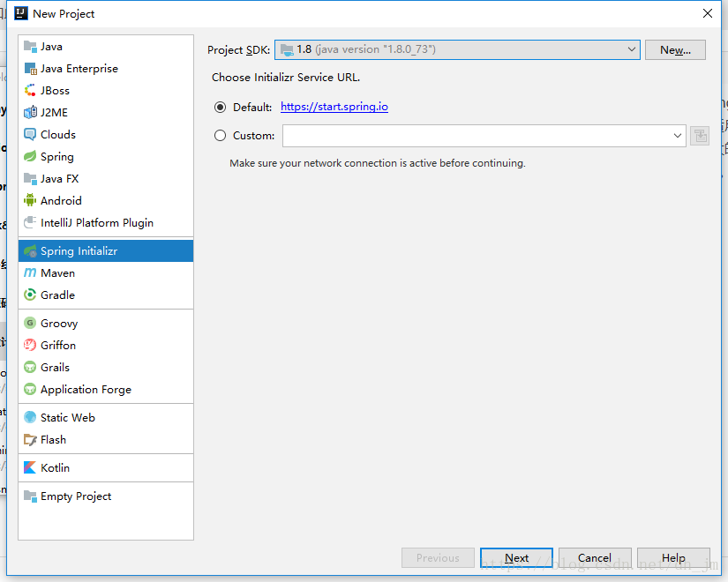The image size is (728, 582).
Task: Select the Default URL radio button
Action: coord(220,108)
